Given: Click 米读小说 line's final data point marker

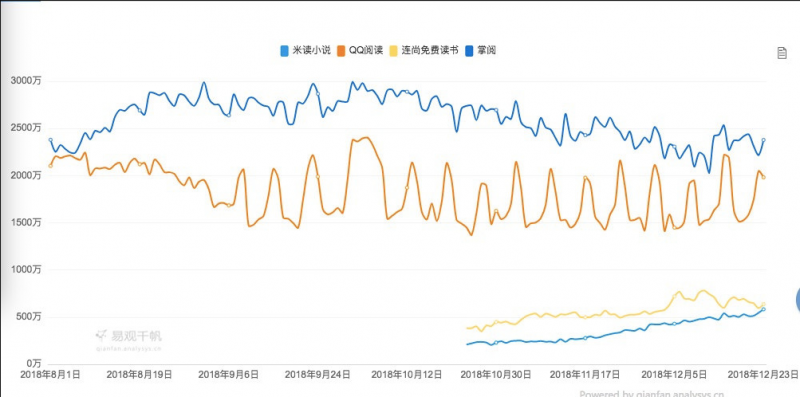Looking at the screenshot, I should click(764, 309).
